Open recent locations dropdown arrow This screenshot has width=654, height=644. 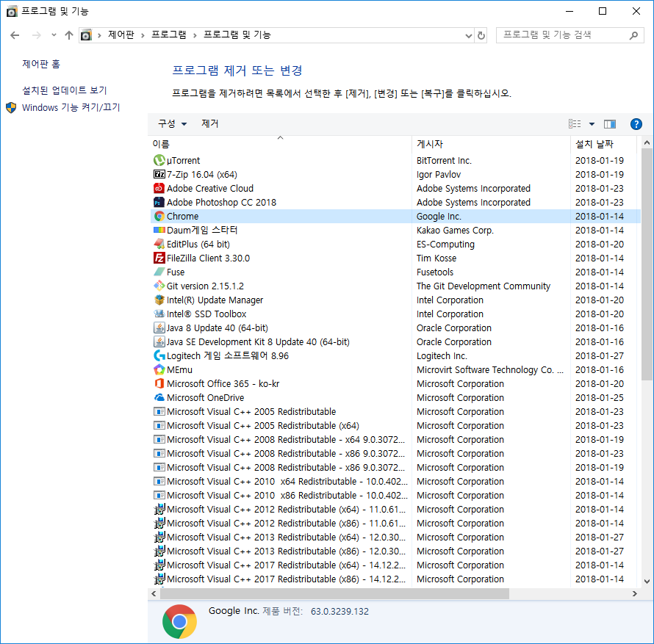(54, 35)
